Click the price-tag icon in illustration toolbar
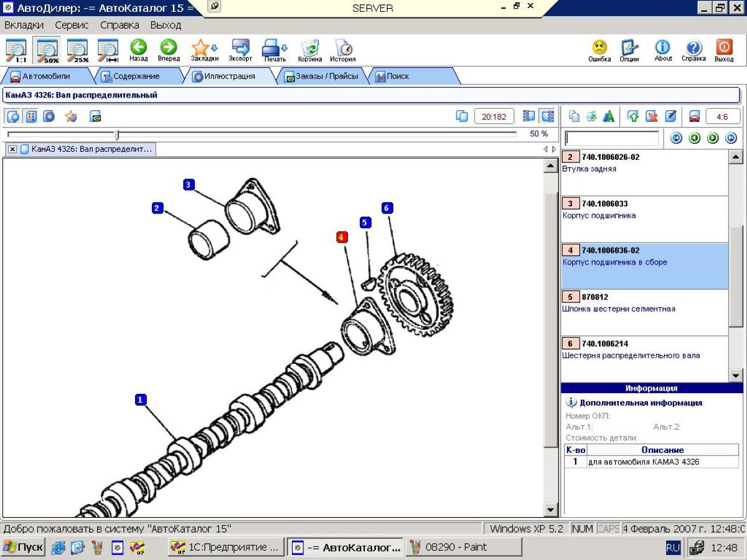 (x=95, y=116)
